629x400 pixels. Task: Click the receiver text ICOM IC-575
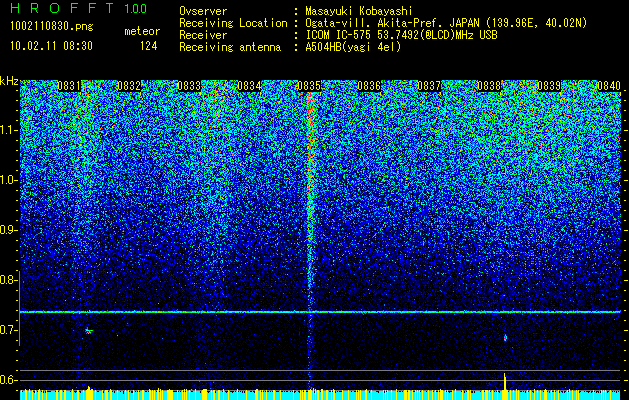339,35
